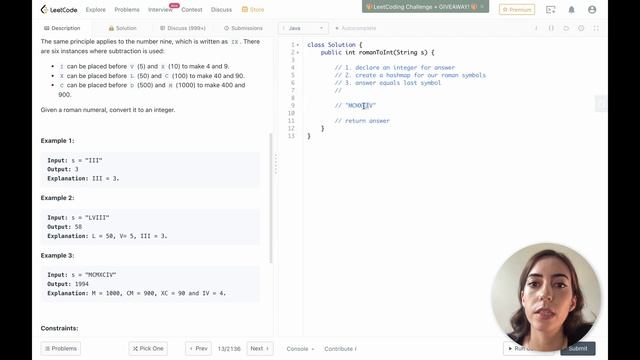Switch to the Description tab
This screenshot has height=360, width=640.
(62, 28)
